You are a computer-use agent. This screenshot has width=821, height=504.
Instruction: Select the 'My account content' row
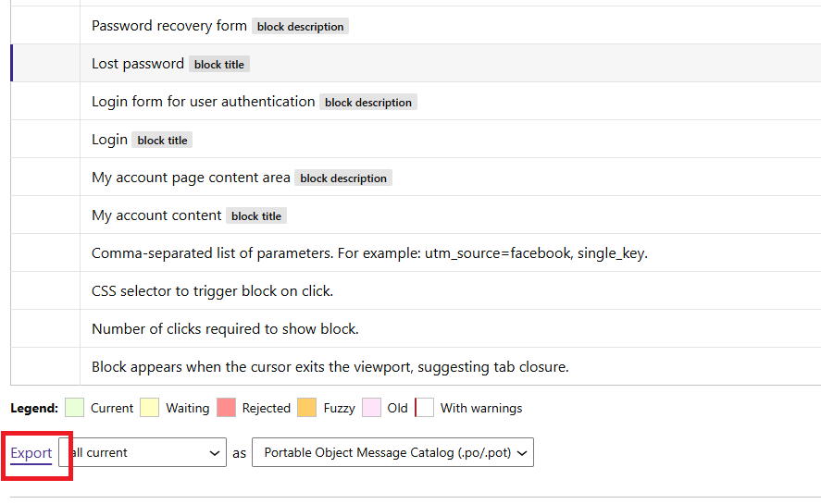tap(416, 215)
